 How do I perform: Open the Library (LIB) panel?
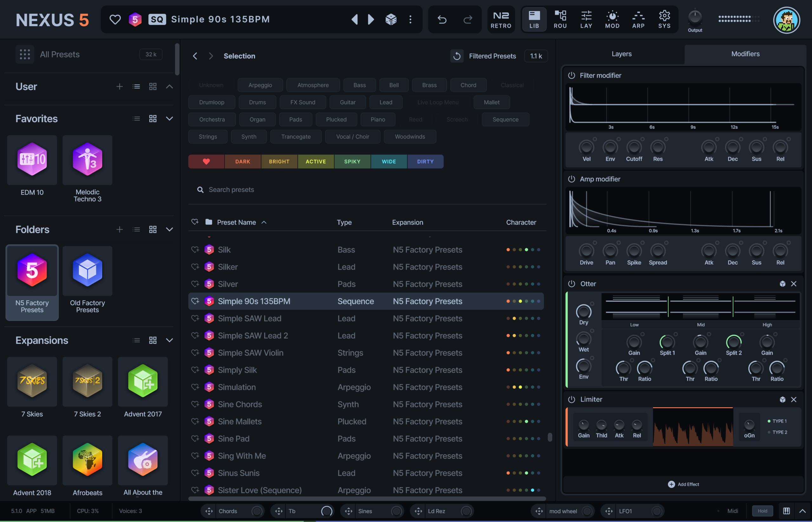point(534,19)
